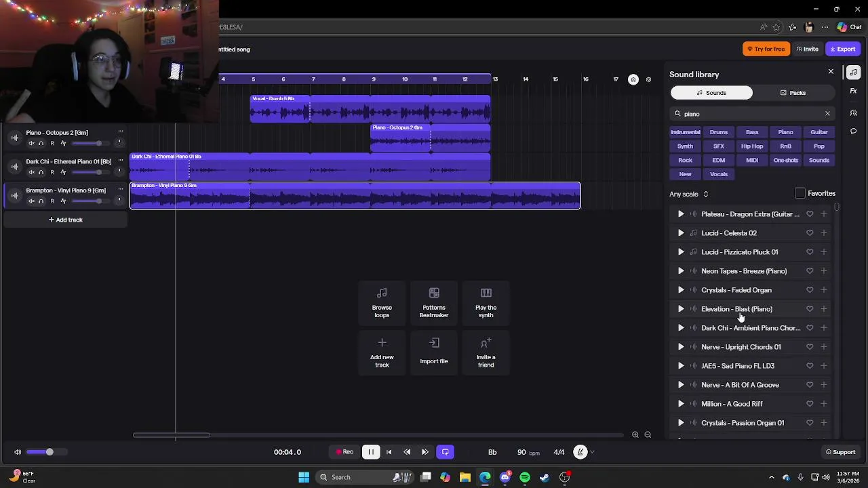Skip to the song start
868x488 pixels.
click(x=389, y=452)
